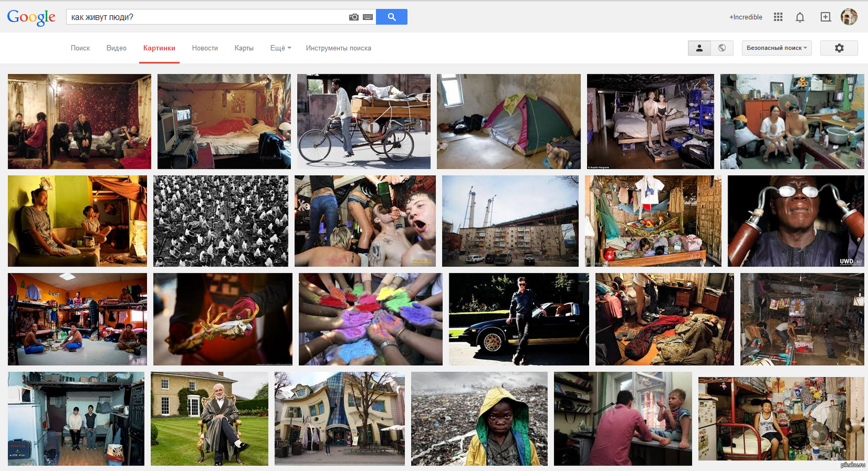The height and width of the screenshot is (471, 868).
Task: Switch to global results globe toggle
Action: point(722,48)
